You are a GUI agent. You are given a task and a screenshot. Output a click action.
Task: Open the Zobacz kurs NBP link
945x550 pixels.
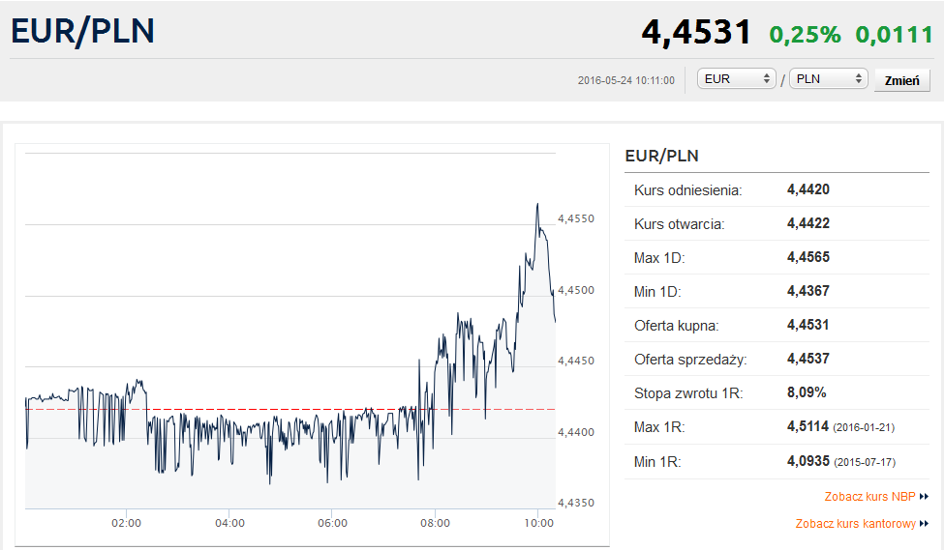pyautogui.click(x=870, y=496)
